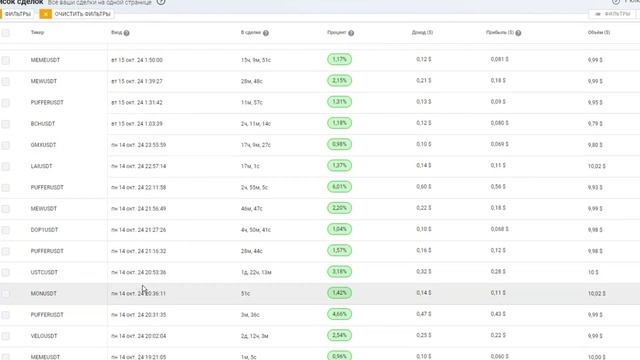Viewport: 640px width, 360px height.
Task: Sort by В сделке column header
Action: tap(251, 32)
